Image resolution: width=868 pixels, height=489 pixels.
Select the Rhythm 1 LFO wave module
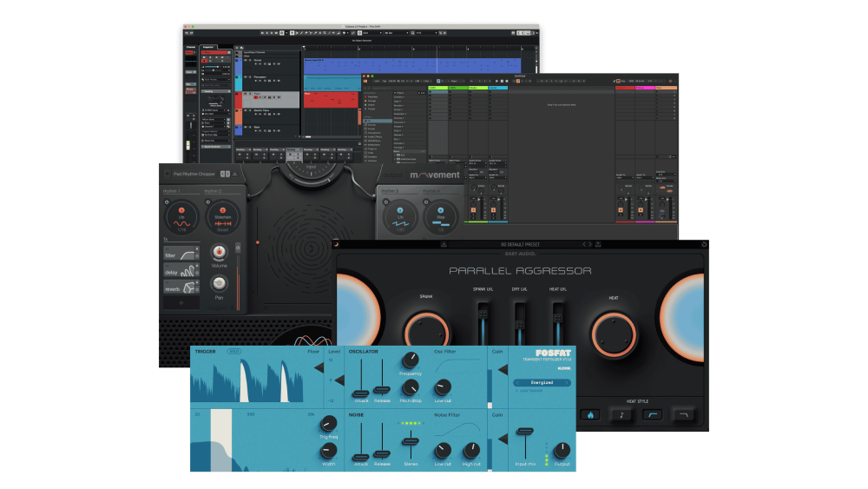click(182, 215)
